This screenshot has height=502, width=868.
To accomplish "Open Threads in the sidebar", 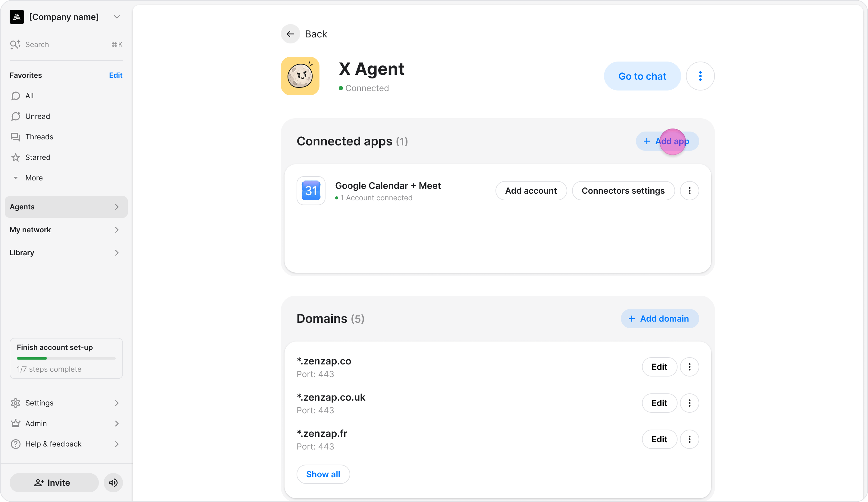I will pos(66,137).
